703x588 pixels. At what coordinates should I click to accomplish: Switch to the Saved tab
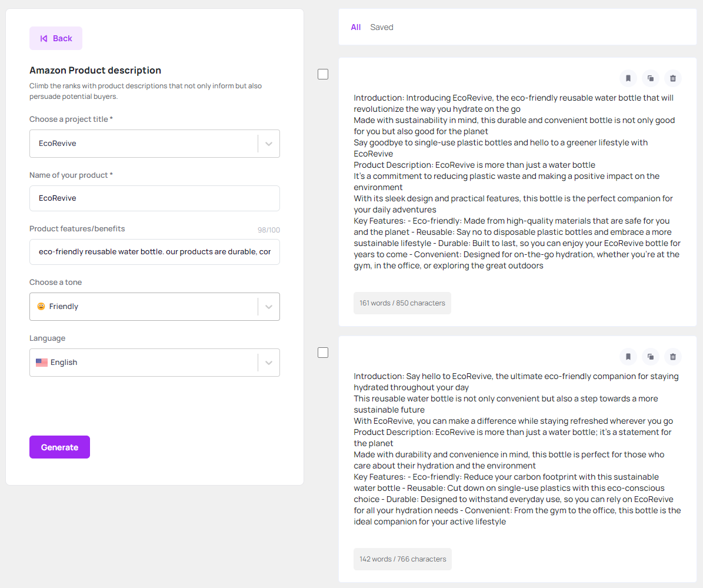click(x=382, y=27)
